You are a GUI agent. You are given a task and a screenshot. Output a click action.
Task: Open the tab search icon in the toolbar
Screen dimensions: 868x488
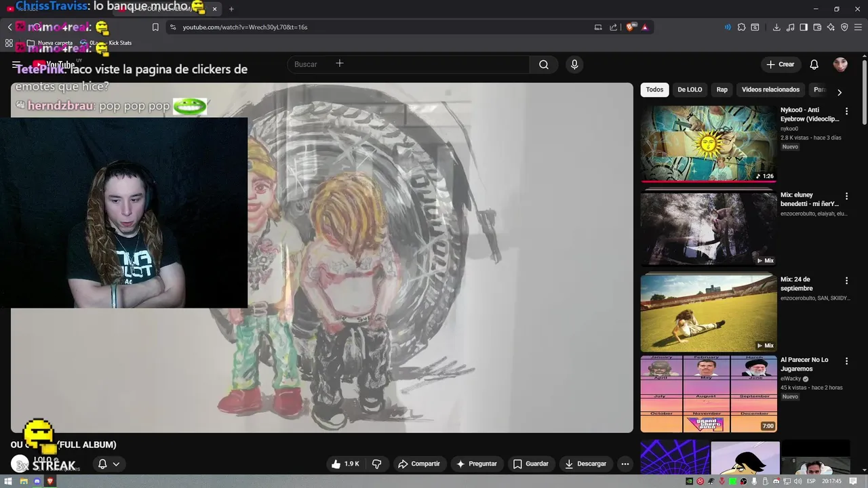(755, 27)
